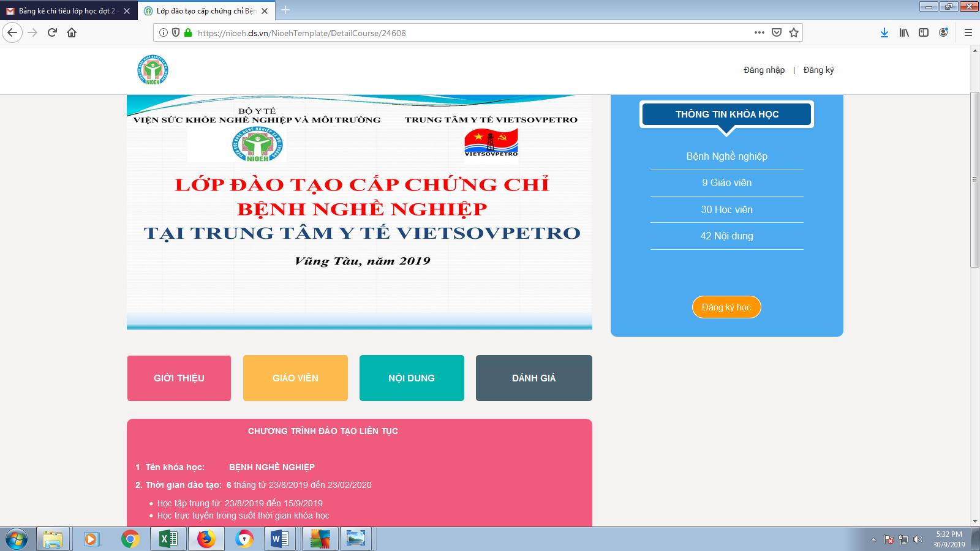Toggle the sidebar view icon
The image size is (980, 551).
coord(924,32)
